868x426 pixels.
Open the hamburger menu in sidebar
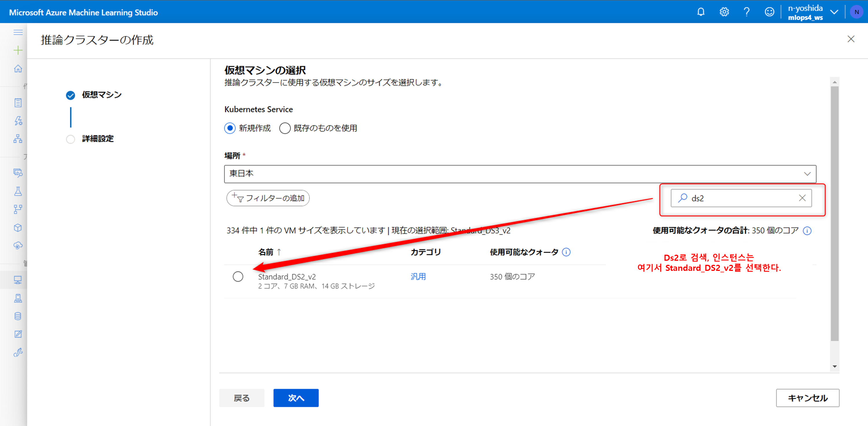18,32
